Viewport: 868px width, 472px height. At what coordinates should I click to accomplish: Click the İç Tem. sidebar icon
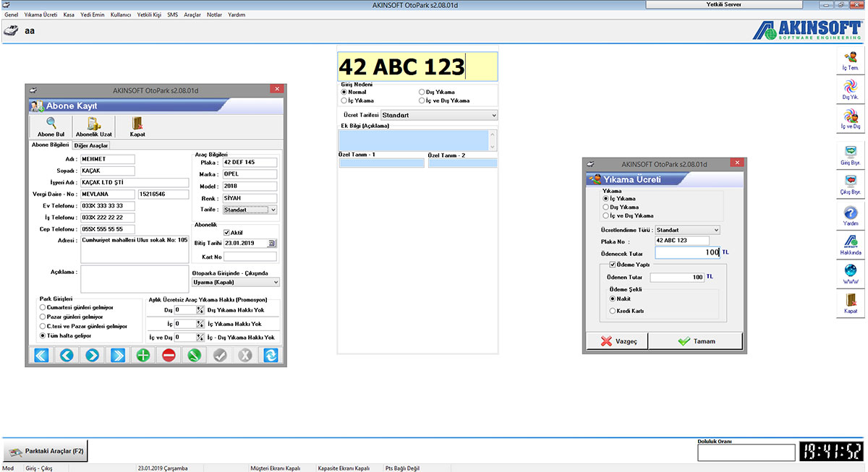pyautogui.click(x=851, y=59)
